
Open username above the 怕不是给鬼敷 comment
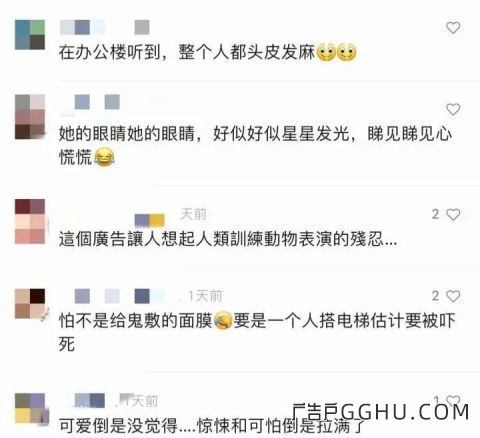pos(120,296)
